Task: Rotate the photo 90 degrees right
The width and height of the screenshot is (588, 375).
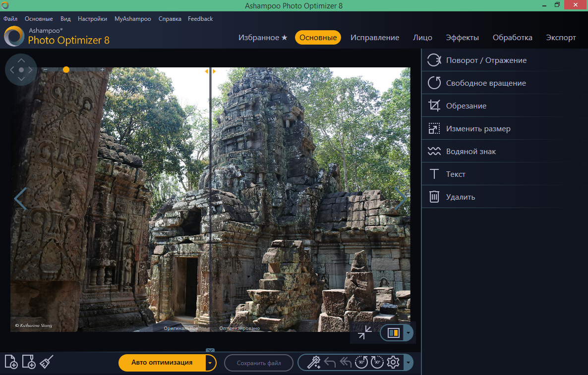Action: (x=377, y=362)
